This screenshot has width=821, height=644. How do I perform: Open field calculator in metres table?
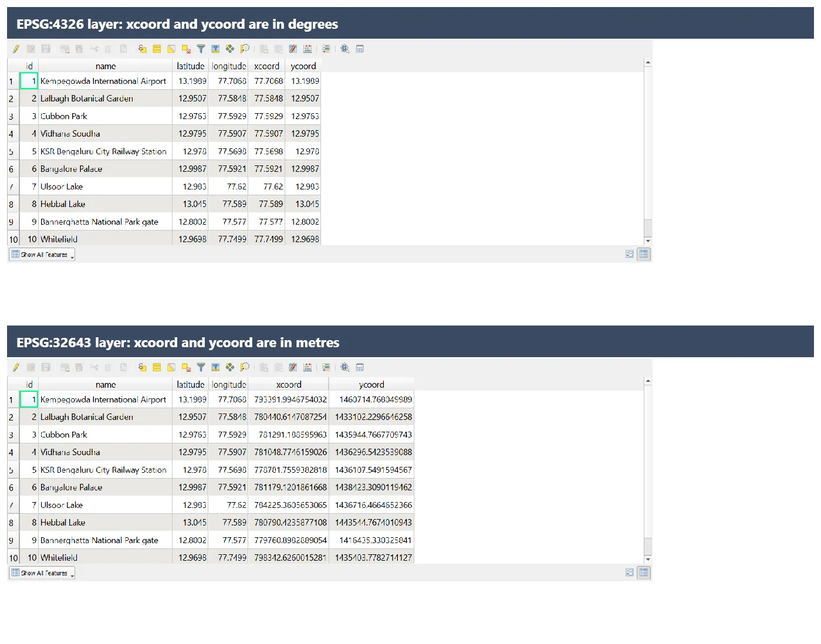308,367
